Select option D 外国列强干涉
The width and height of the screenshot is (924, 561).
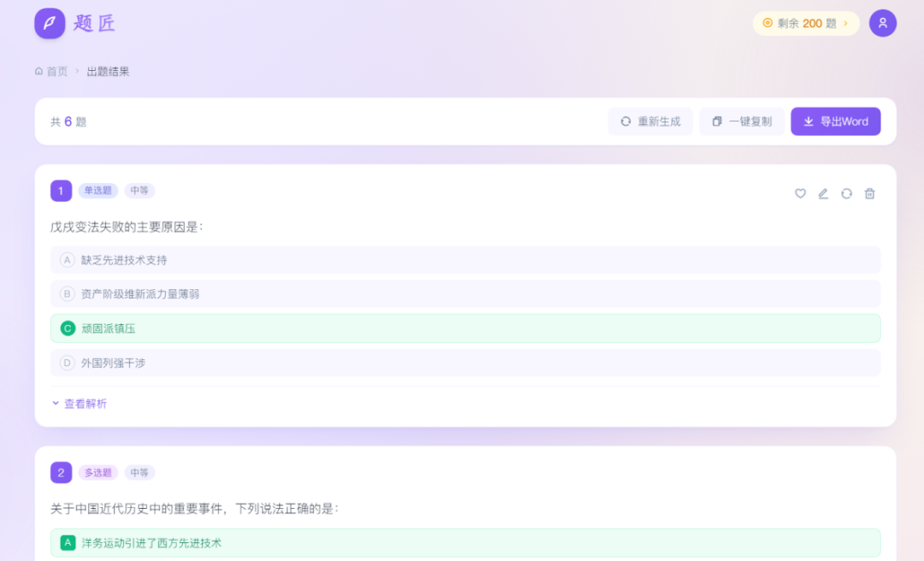(x=465, y=363)
